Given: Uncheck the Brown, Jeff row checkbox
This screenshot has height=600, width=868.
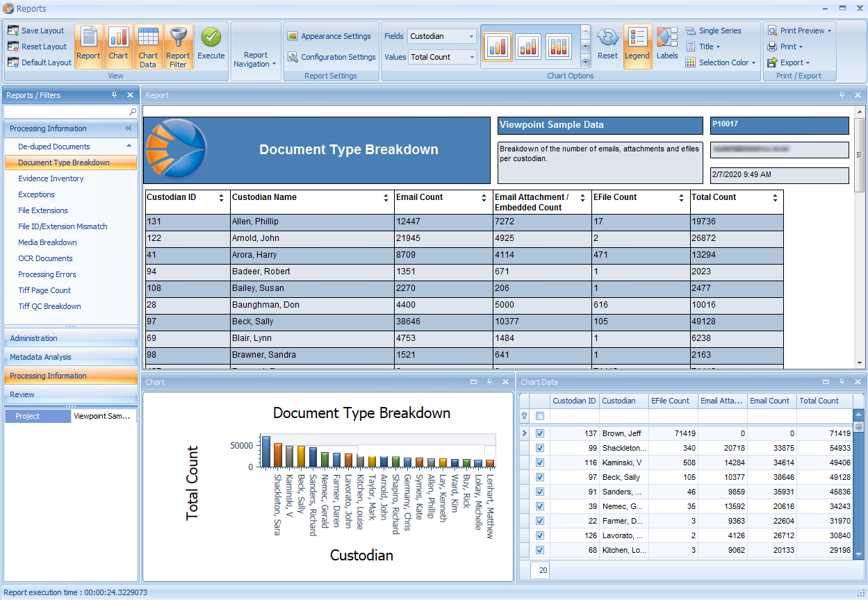Looking at the screenshot, I should point(540,433).
